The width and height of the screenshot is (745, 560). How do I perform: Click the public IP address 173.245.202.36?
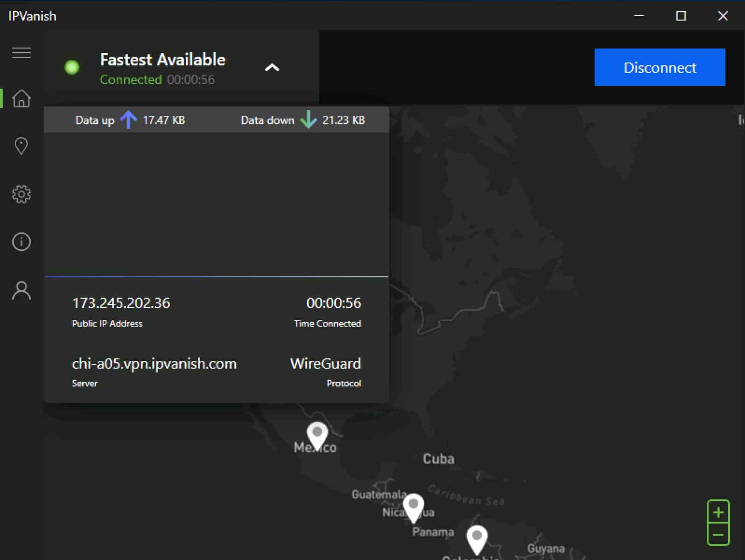point(121,303)
